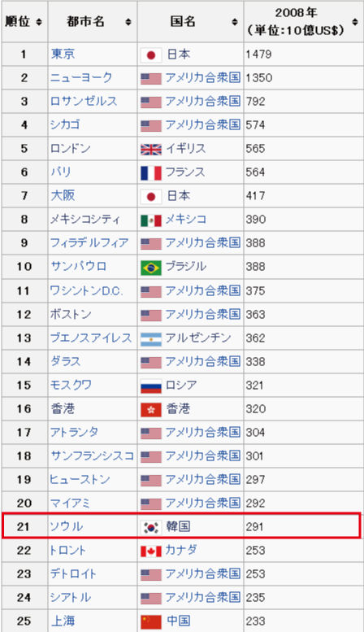Click the Argentina flag icon

(151, 339)
